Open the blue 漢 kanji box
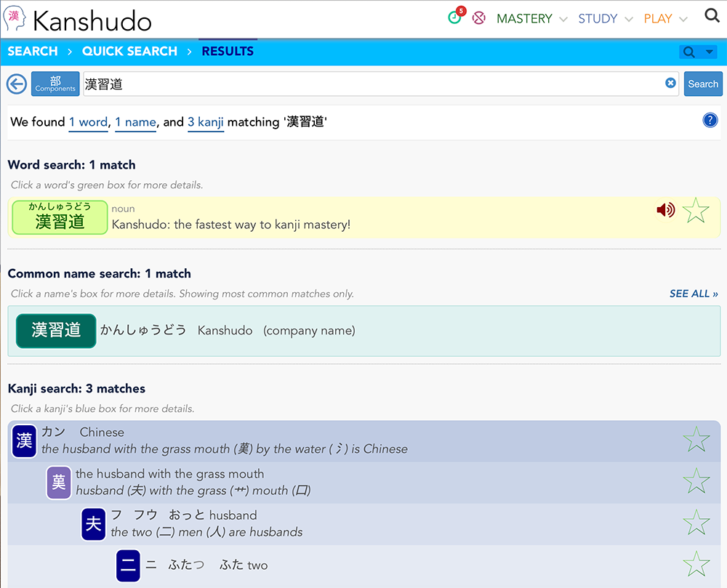This screenshot has height=588, width=727. point(24,441)
